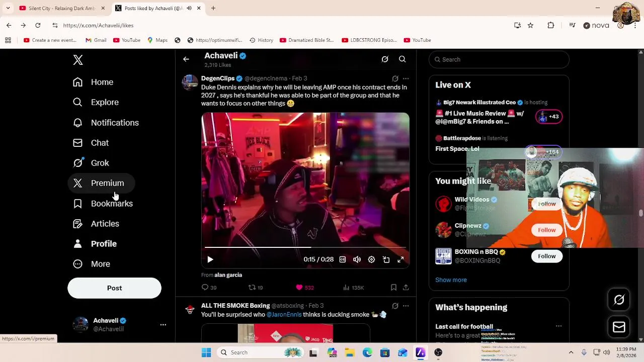This screenshot has width=644, height=362.
Task: Open floating Grok button
Action: point(619,300)
